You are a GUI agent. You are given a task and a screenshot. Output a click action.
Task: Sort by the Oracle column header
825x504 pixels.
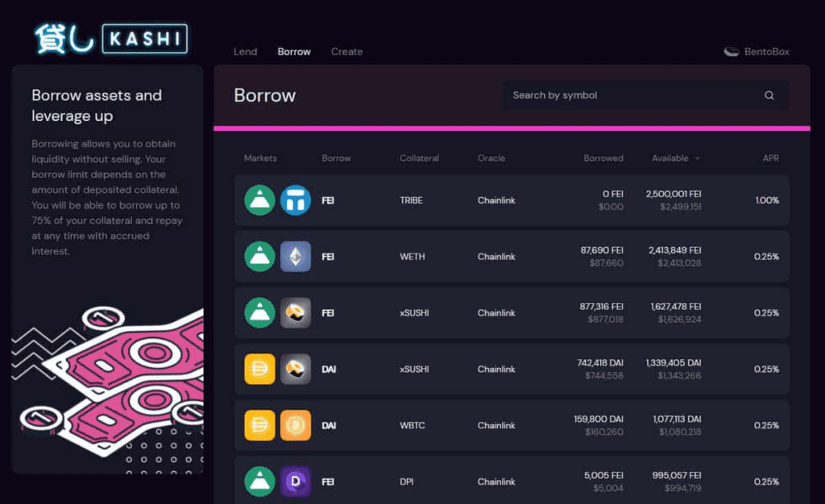[491, 158]
